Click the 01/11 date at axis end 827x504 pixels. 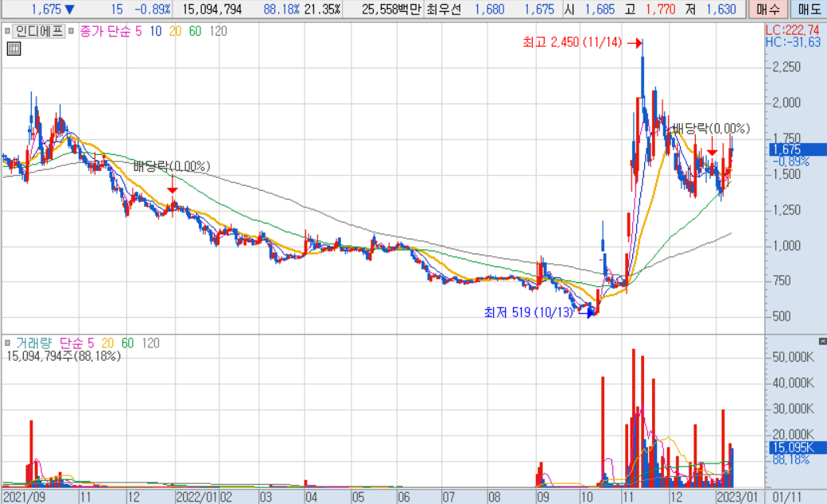pos(787,497)
